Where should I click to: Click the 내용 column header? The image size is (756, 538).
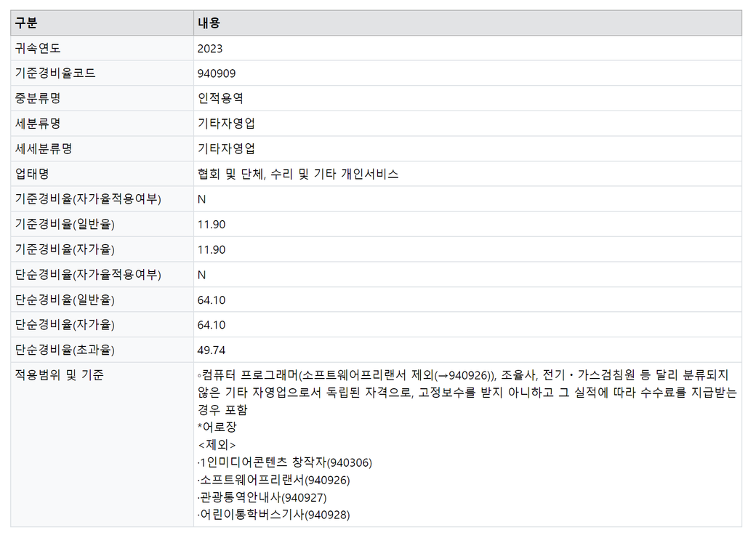click(x=209, y=23)
